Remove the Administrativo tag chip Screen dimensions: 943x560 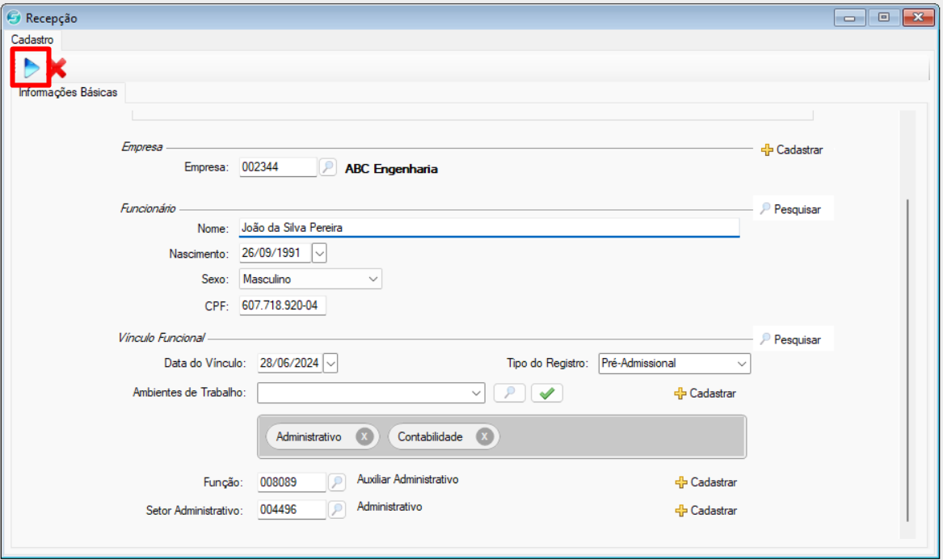pos(364,437)
